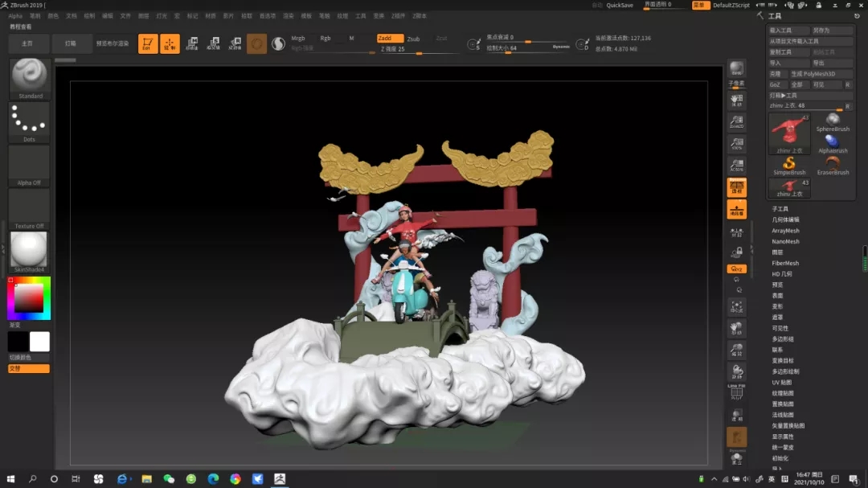Viewport: 868px width, 488px height.
Task: Enable the M material channel
Action: pos(351,39)
